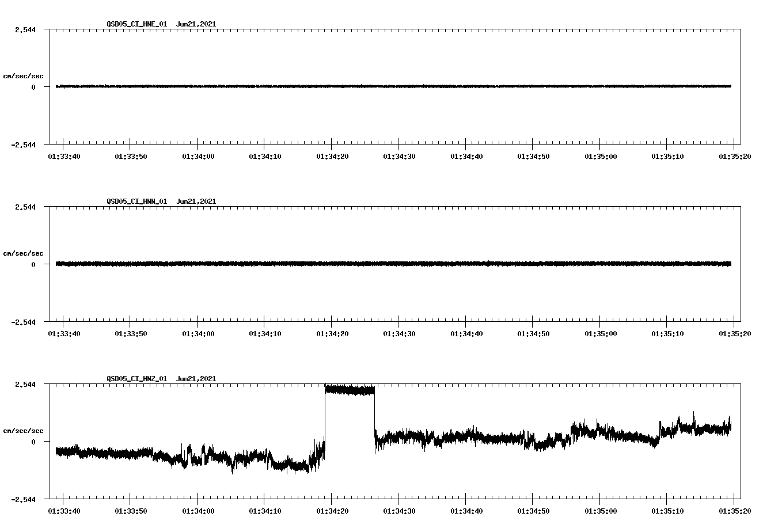Select the cm/sec/sec unit label of HNZ plot
The height and width of the screenshot is (532, 782).
click(x=23, y=431)
